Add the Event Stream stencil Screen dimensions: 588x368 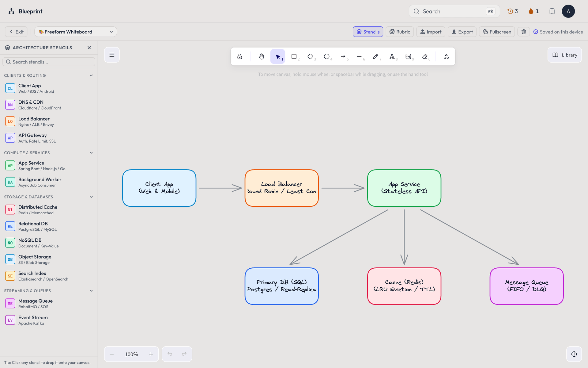point(49,320)
